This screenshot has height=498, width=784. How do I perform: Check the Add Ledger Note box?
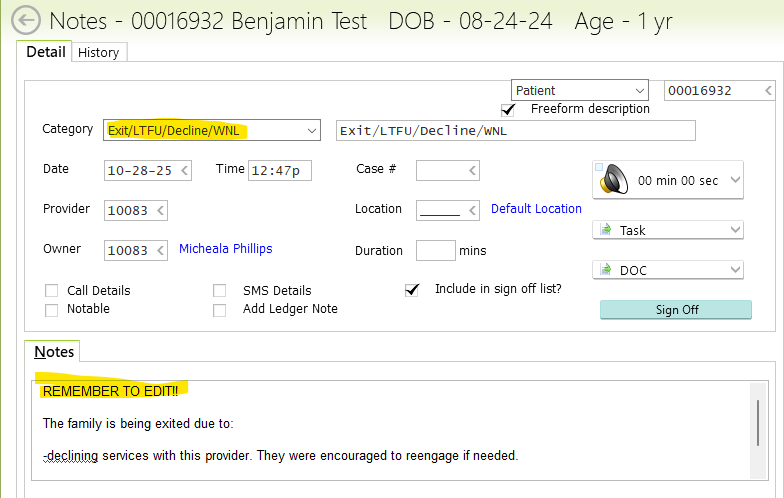220,310
